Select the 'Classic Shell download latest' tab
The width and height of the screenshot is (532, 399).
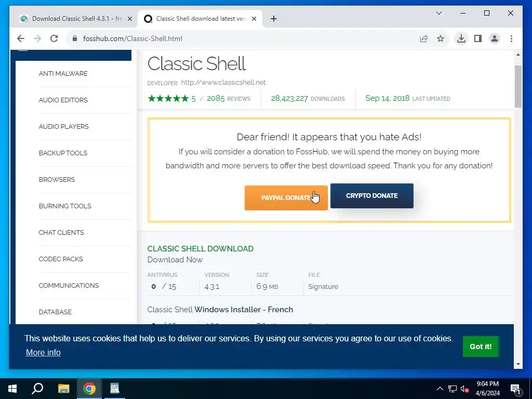point(200,19)
